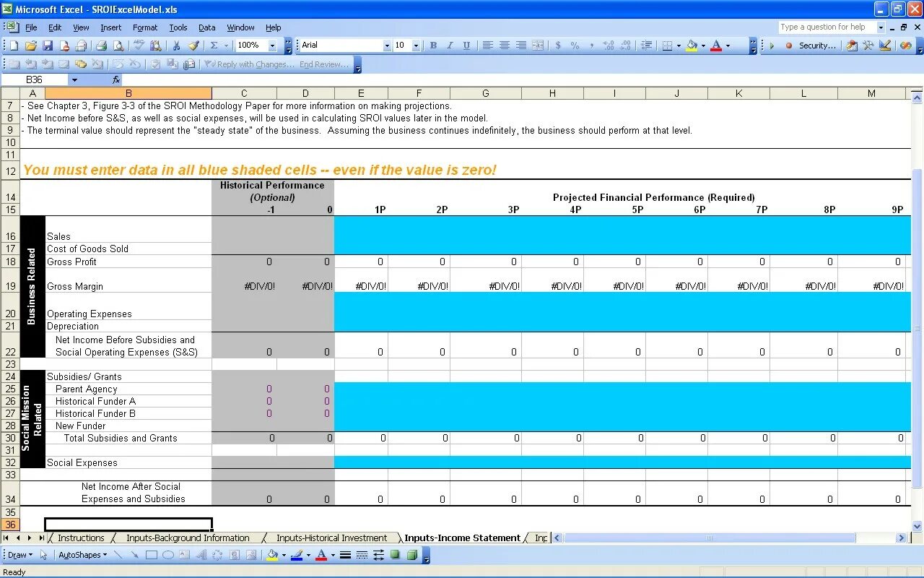Open the Insert menu

[110, 27]
